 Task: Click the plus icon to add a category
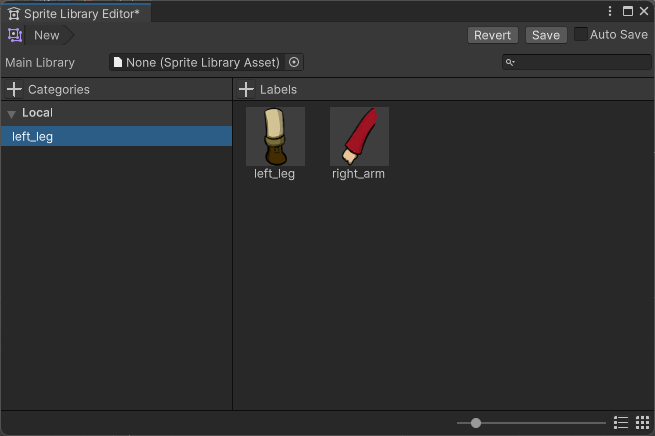(14, 90)
